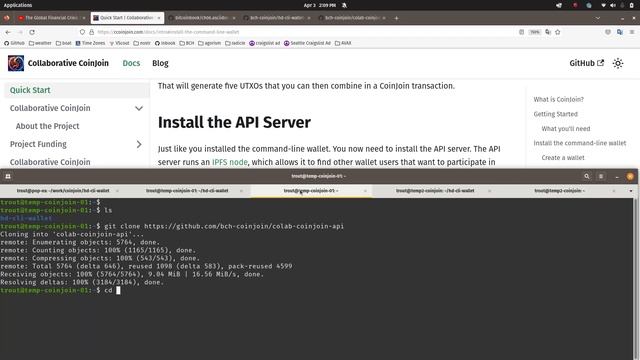Search in terminal with magnifier icon

(x=587, y=176)
